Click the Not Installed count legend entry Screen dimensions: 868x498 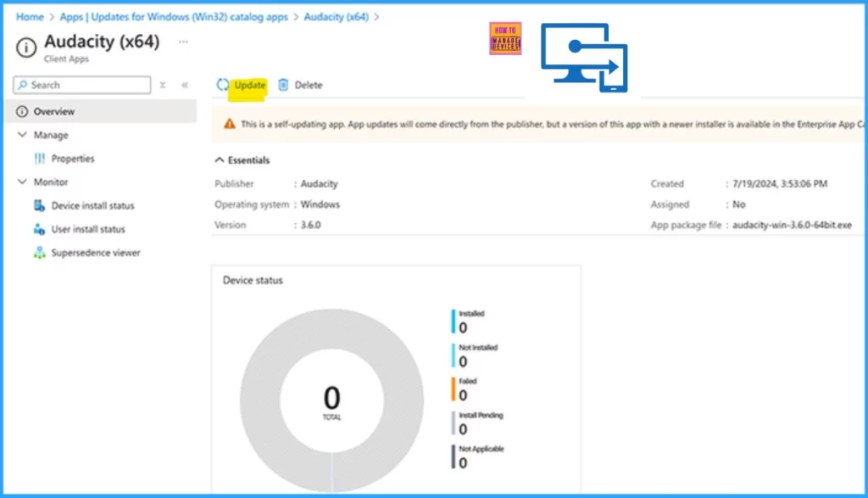click(476, 355)
